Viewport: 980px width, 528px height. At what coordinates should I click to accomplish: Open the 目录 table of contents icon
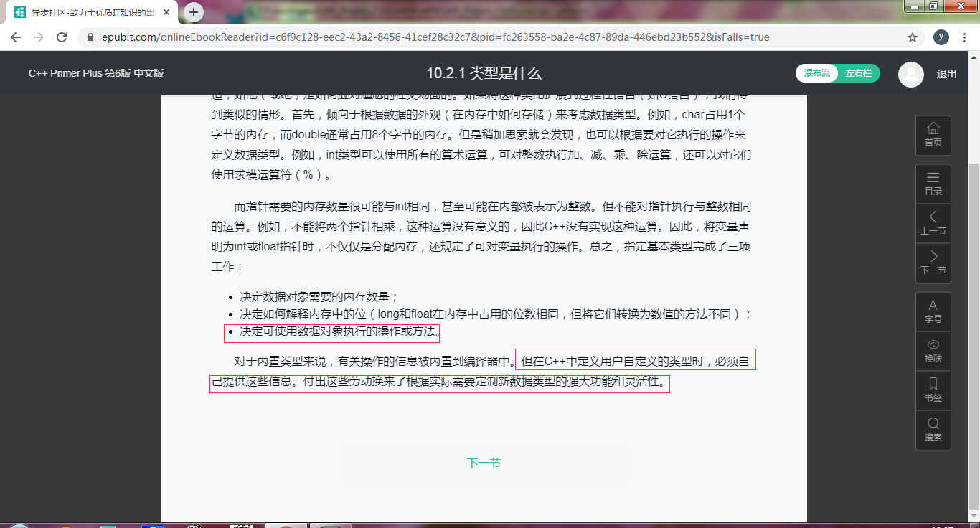(x=933, y=183)
